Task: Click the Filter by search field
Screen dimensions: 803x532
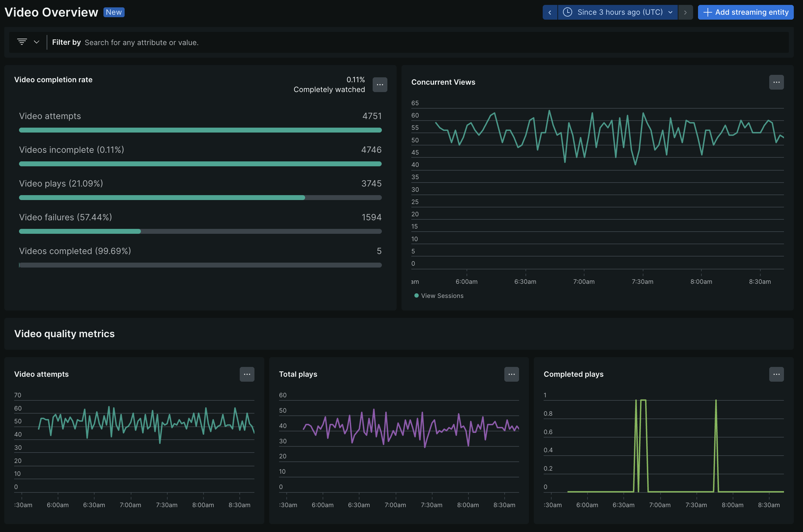Action: tap(141, 42)
